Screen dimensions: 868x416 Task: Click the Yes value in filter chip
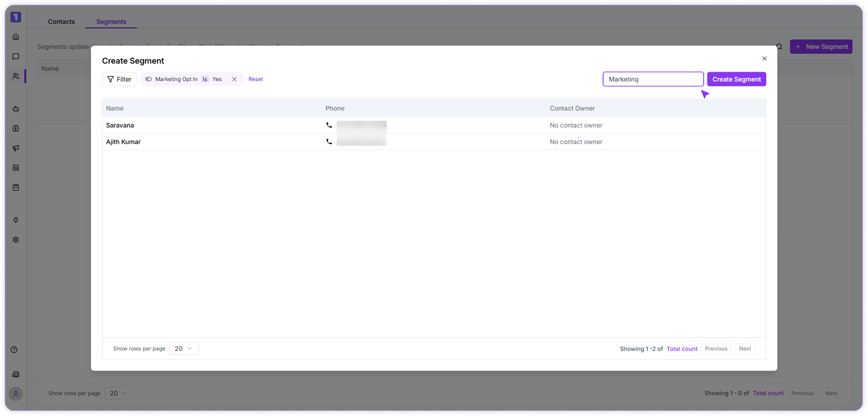(x=217, y=79)
